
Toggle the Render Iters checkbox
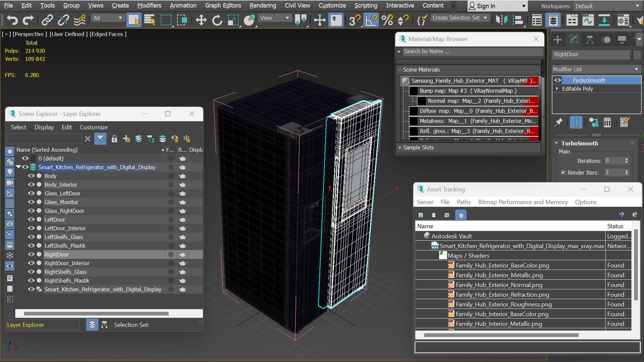point(563,172)
